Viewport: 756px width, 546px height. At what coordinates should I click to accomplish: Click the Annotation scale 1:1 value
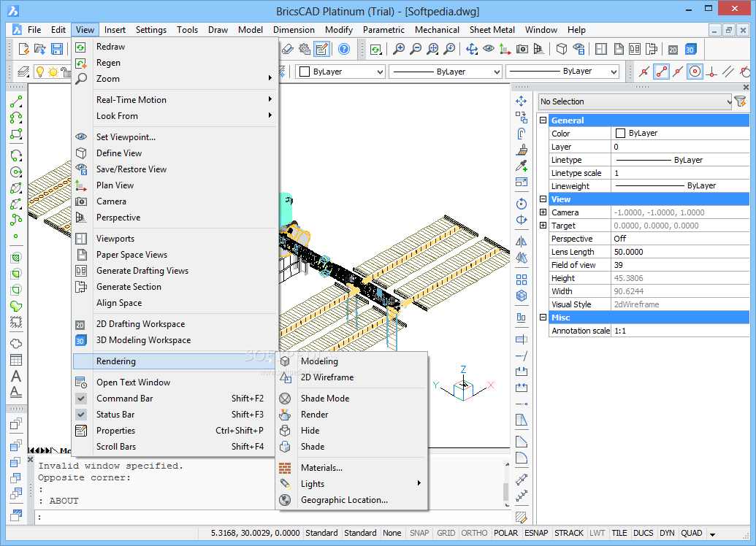pos(680,331)
